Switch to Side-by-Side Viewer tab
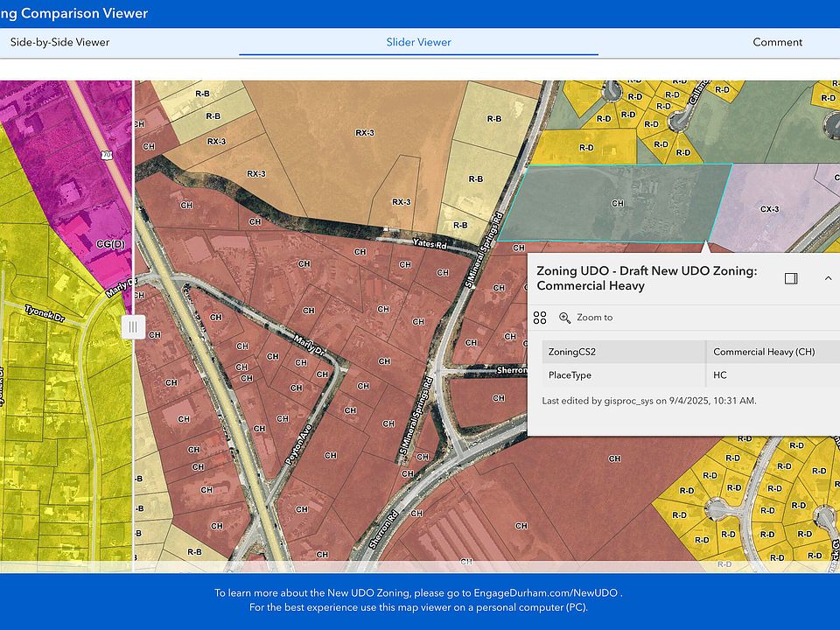Screen dimensions: 840x630 tap(59, 42)
